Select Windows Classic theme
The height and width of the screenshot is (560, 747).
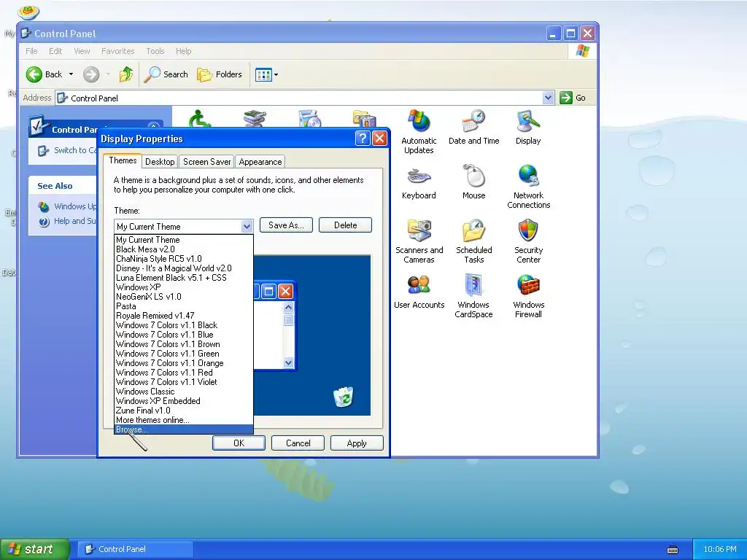coord(184,392)
